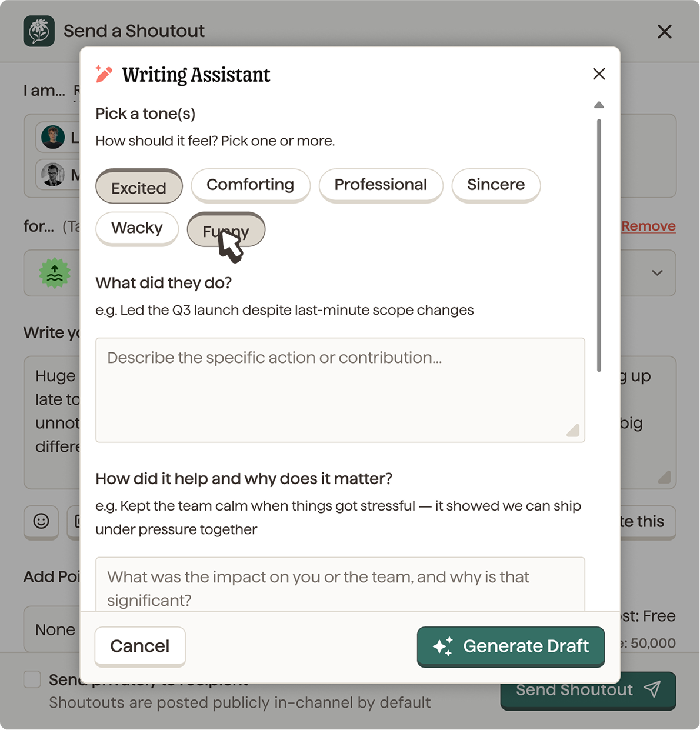Click the top recipient avatar thumbnail
This screenshot has height=730, width=700.
52,136
